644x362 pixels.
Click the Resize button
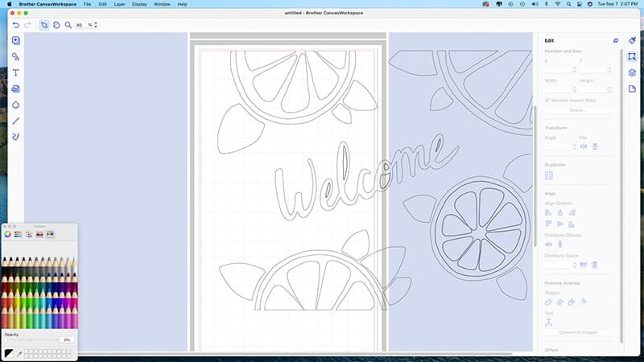click(577, 110)
